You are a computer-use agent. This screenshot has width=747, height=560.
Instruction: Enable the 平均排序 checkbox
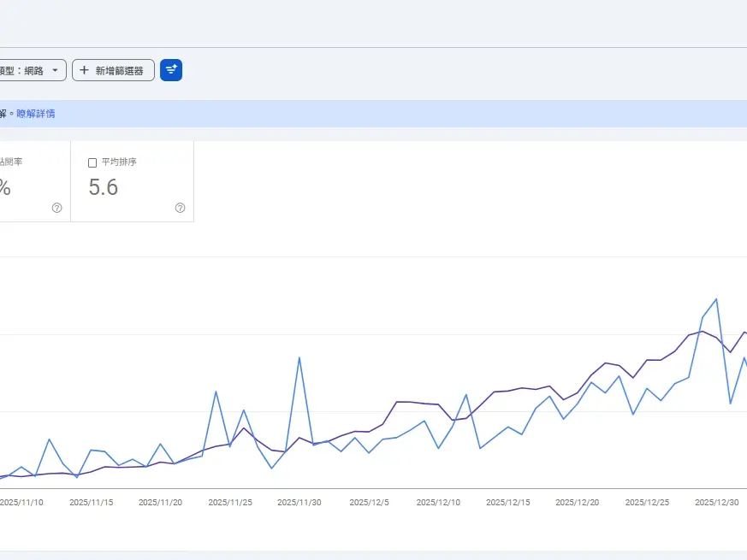click(x=92, y=162)
